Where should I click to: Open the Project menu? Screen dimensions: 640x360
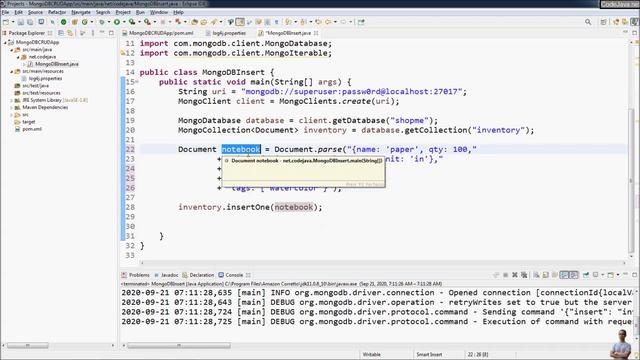[123, 12]
